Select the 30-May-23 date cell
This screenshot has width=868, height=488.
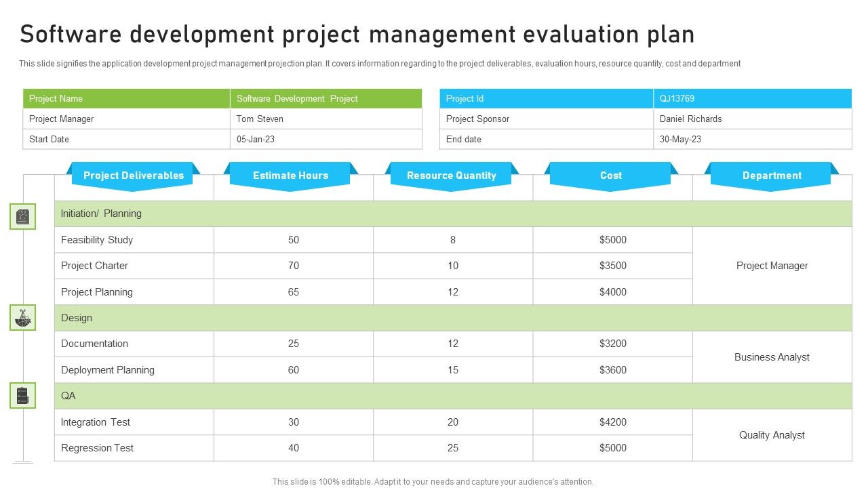click(x=753, y=140)
